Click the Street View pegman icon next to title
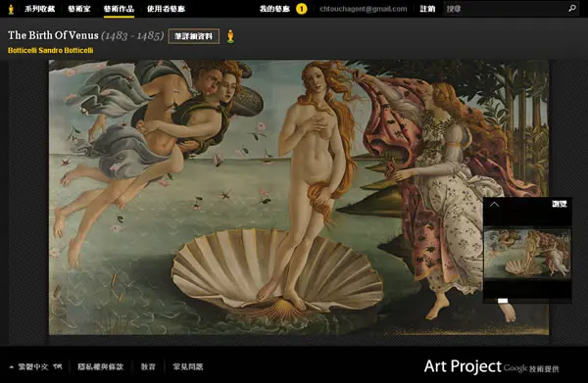This screenshot has height=383, width=588. coord(230,36)
